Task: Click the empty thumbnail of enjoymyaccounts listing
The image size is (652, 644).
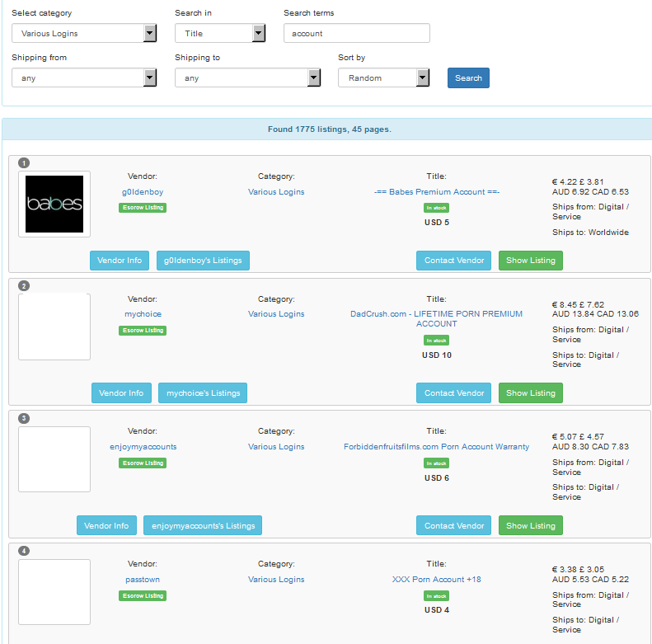Action: pos(54,459)
